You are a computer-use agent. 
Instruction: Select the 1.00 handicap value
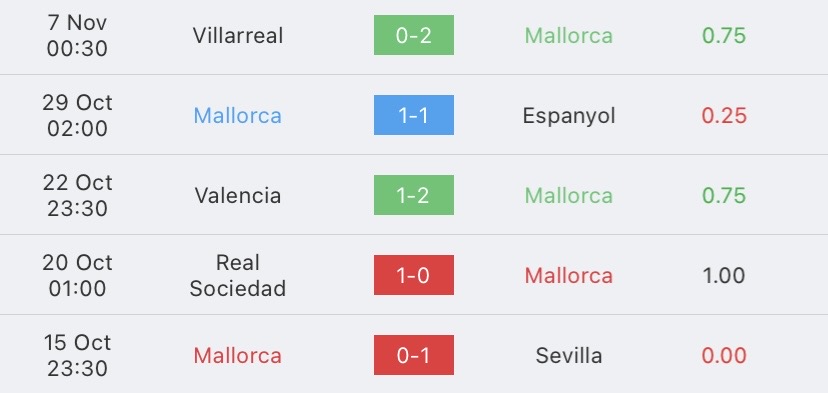coord(724,275)
